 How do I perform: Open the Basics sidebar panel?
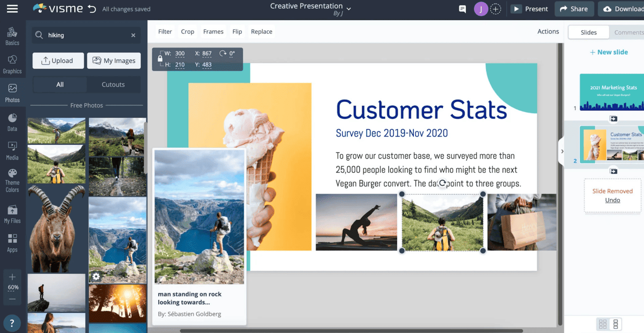12,36
